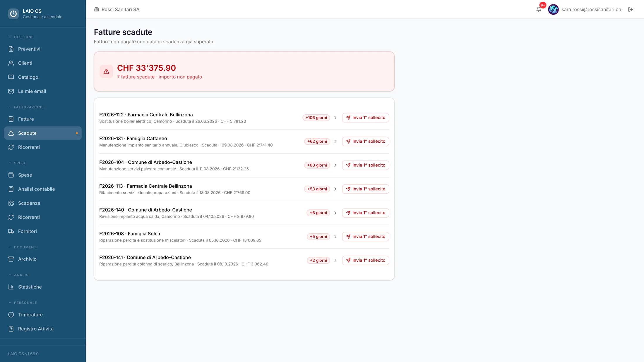The width and height of the screenshot is (644, 362).
Task: Click the Fatture invoice icon
Action: tap(11, 119)
